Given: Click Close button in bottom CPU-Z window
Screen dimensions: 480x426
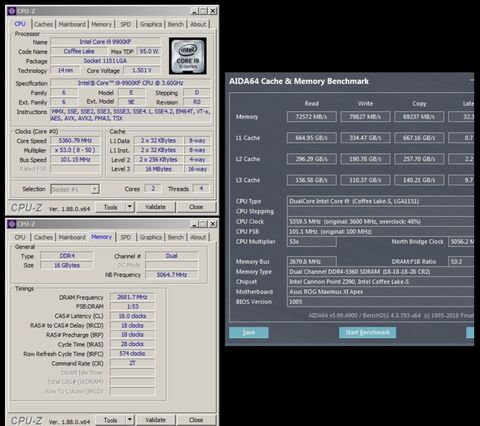Looking at the screenshot, I should tap(196, 420).
